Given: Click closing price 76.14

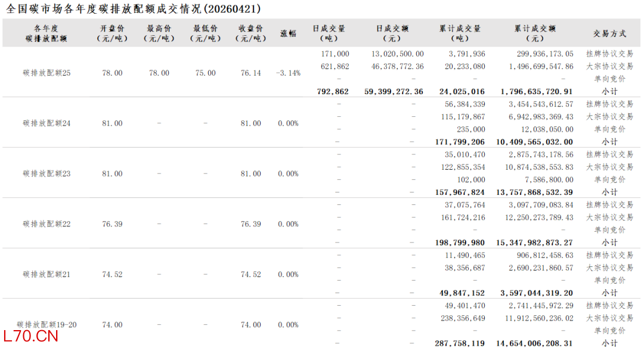Looking at the screenshot, I should (x=250, y=73).
